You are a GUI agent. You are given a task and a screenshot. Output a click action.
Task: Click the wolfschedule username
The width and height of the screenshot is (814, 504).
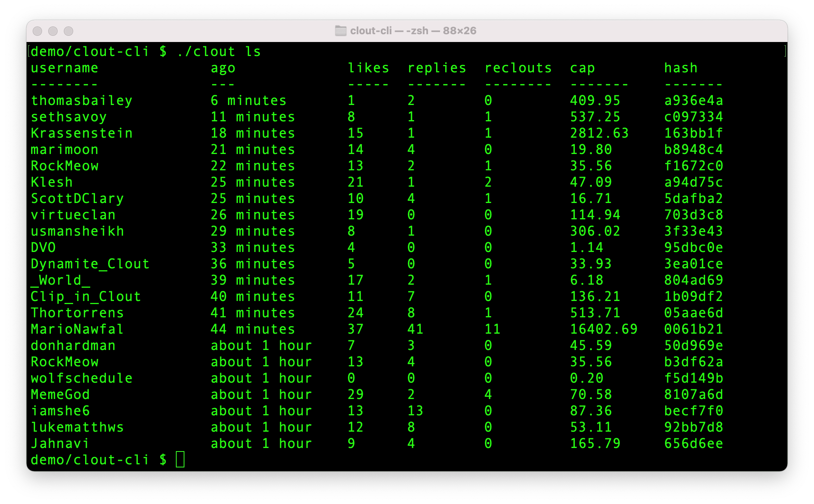pos(82,378)
